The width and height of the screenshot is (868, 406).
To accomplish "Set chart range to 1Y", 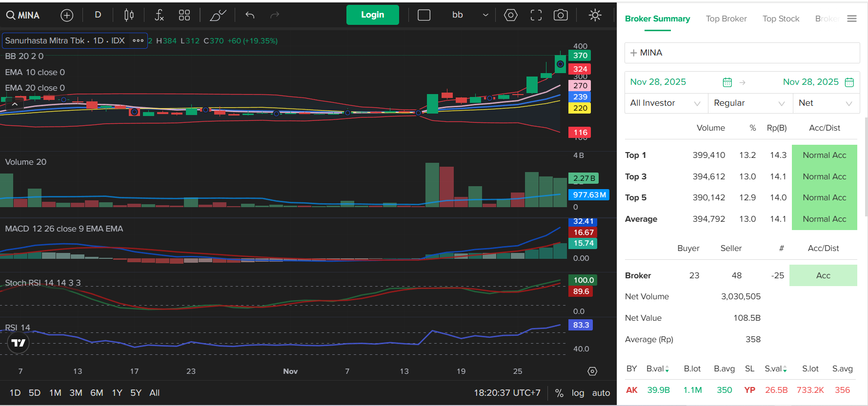I will pyautogui.click(x=117, y=393).
